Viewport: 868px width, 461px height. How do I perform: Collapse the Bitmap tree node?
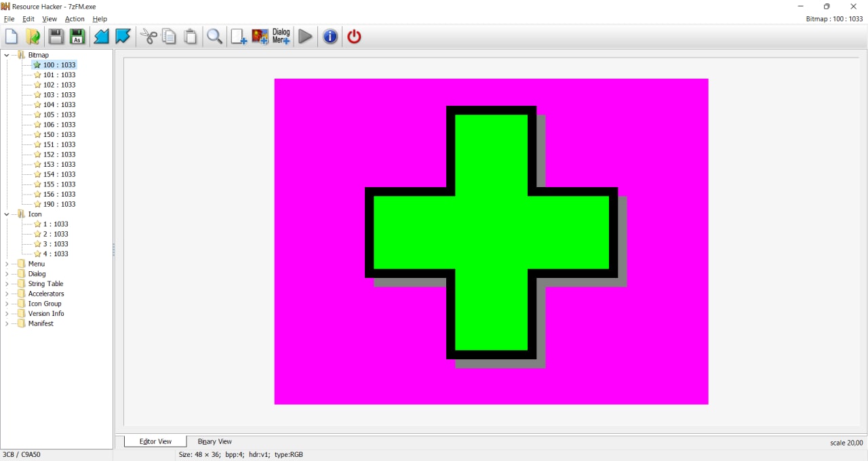click(x=7, y=55)
